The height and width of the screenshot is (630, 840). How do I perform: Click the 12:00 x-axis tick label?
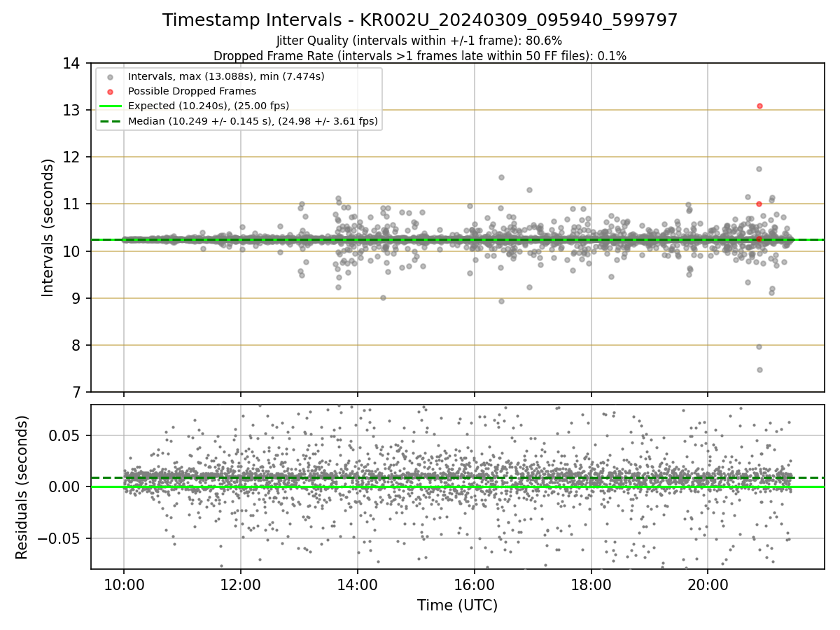pyautogui.click(x=241, y=584)
